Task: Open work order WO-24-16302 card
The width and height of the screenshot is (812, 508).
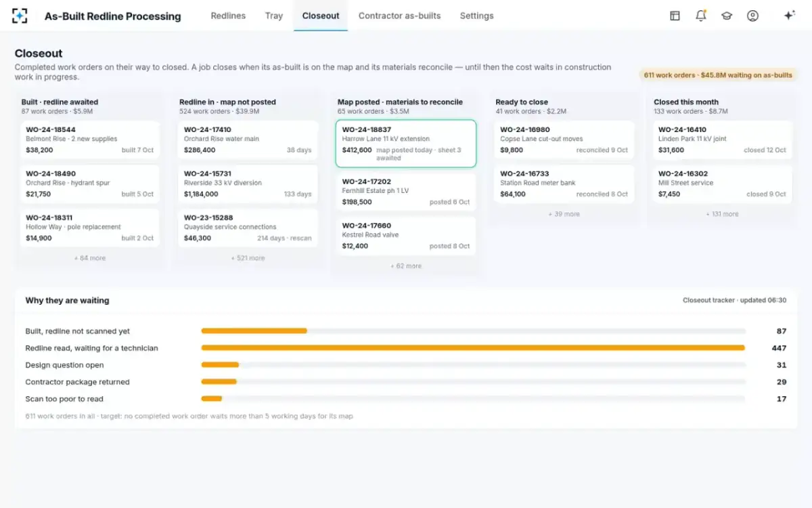Action: pos(722,184)
